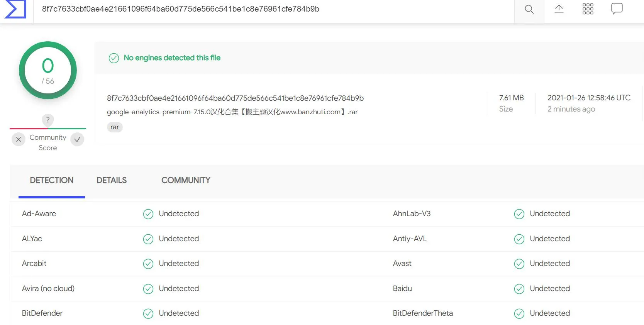This screenshot has height=325, width=644.
Task: Click the BitDefender engine name
Action: point(42,313)
